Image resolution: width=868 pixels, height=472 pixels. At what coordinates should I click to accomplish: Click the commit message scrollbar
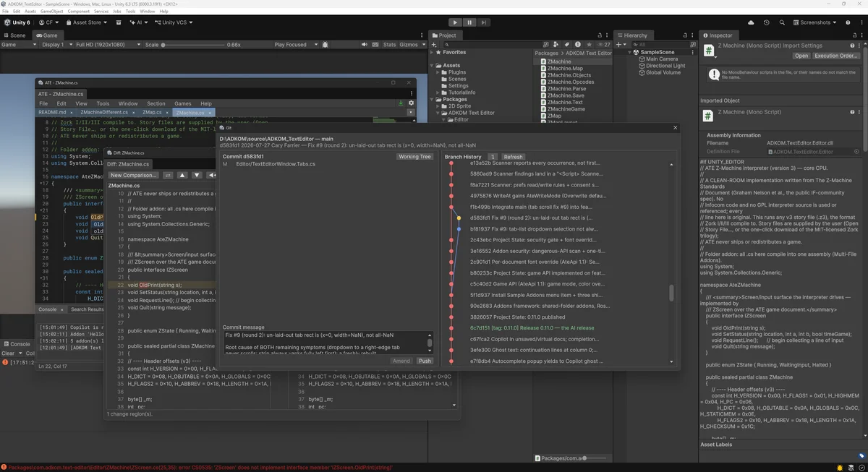430,343
